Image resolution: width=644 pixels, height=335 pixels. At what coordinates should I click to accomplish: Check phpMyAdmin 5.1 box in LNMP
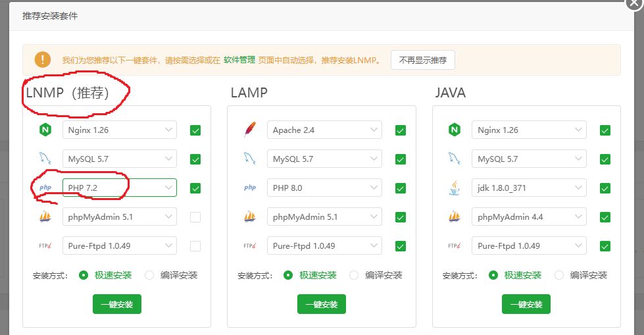coord(195,217)
